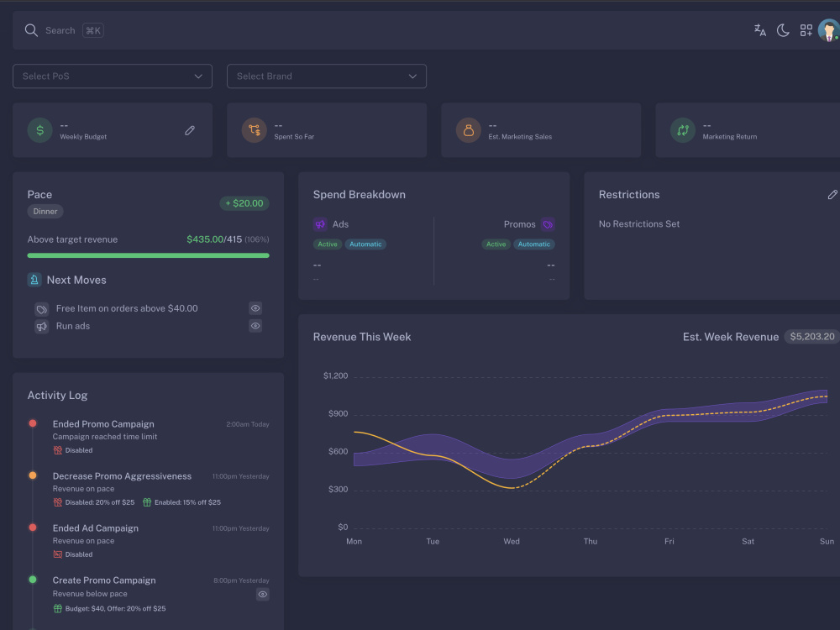Click Campaign reached time limit text
This screenshot has height=630, width=840.
tap(105, 437)
